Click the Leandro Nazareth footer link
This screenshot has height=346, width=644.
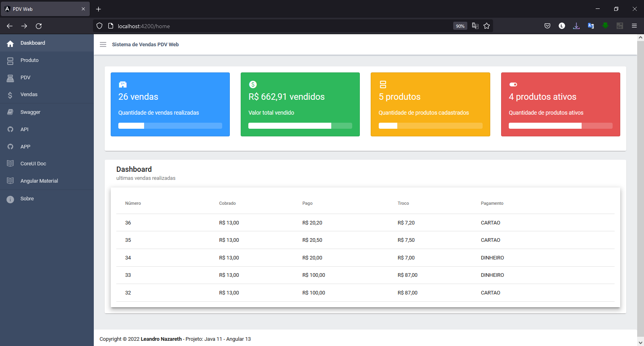pyautogui.click(x=161, y=339)
